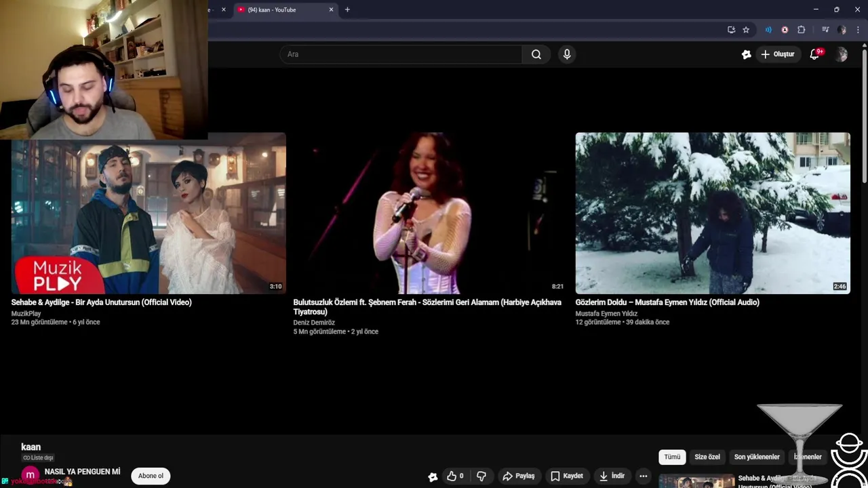
Task: Click title Gözlerim Doldu – Mustafa Eymen Yıldız
Action: [x=667, y=302]
